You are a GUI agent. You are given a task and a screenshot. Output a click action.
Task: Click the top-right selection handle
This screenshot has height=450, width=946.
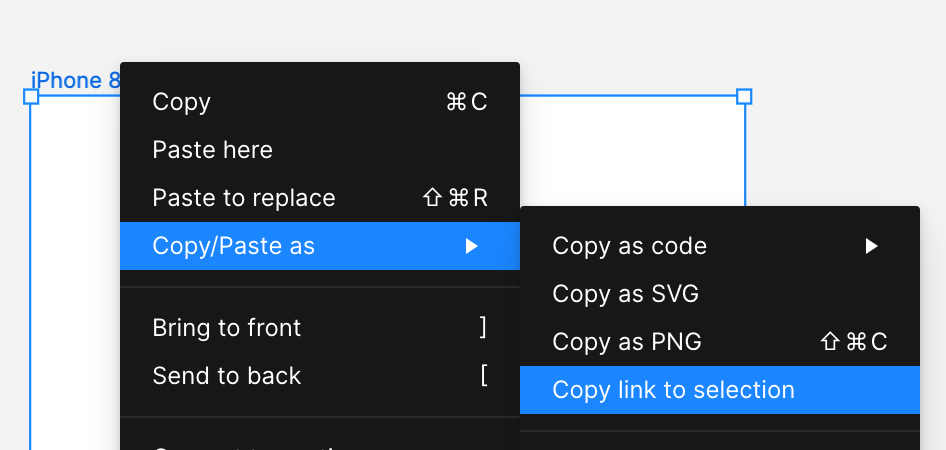[744, 96]
